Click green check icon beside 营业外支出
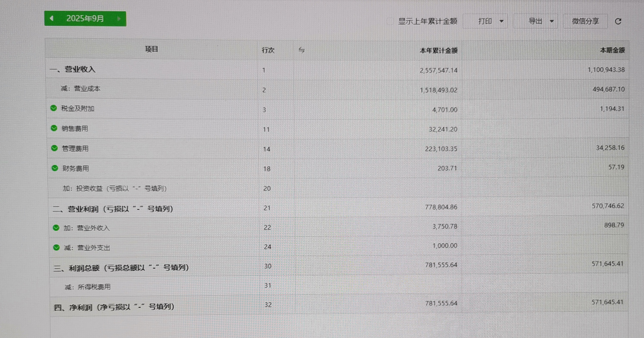This screenshot has height=338, width=644. pos(56,247)
